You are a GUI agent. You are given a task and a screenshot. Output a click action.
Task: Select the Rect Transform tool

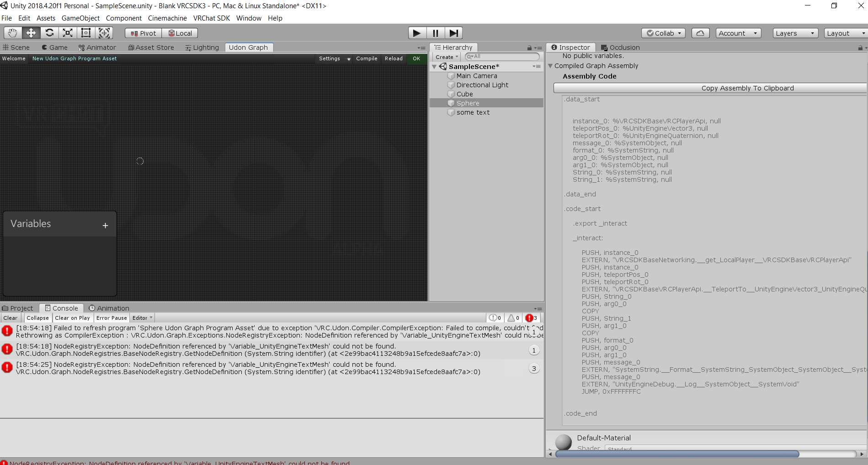[x=86, y=33]
